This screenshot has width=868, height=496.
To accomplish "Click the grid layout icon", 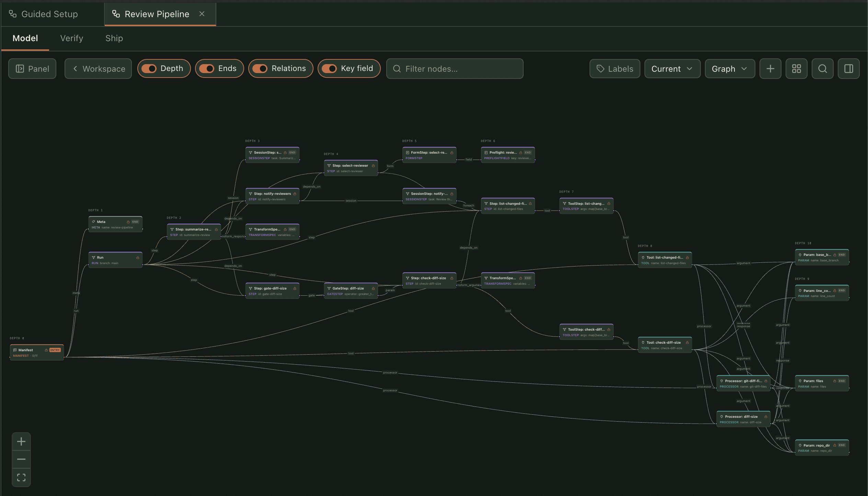I will pyautogui.click(x=796, y=69).
